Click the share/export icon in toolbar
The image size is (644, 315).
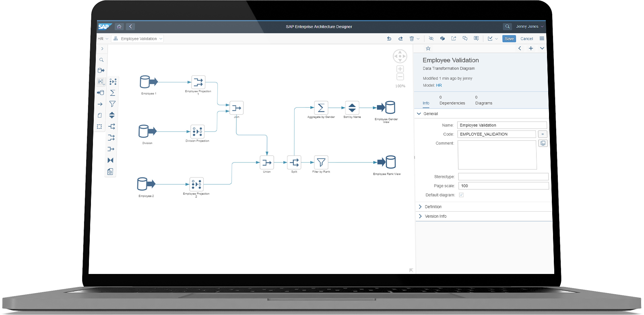(454, 39)
